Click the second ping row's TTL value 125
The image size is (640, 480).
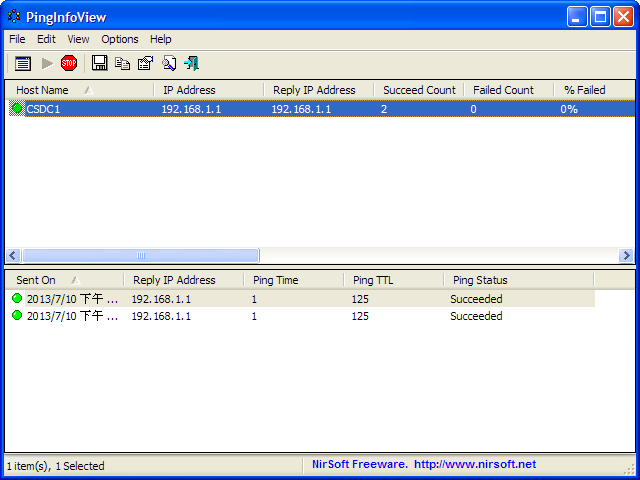pyautogui.click(x=360, y=316)
